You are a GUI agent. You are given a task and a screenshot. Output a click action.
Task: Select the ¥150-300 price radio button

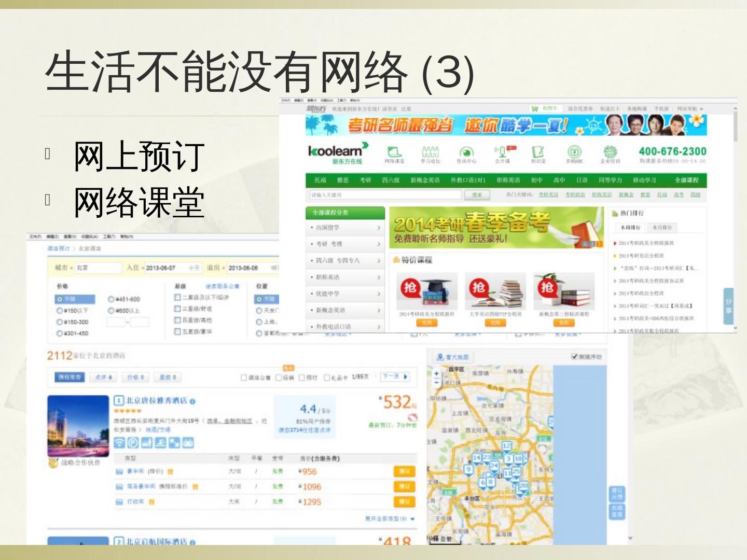click(x=60, y=322)
